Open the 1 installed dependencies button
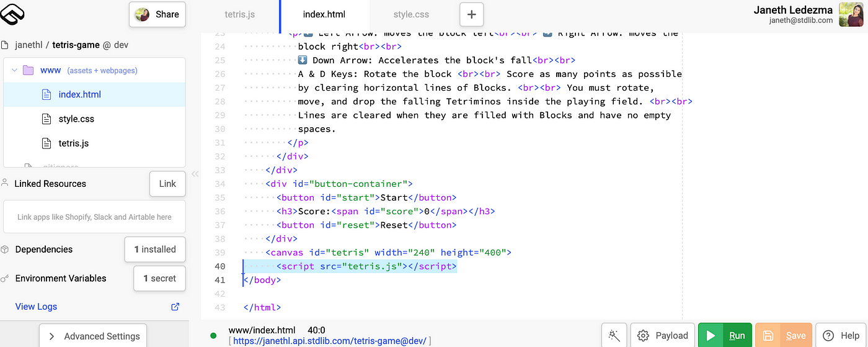This screenshot has width=868, height=347. click(x=155, y=250)
